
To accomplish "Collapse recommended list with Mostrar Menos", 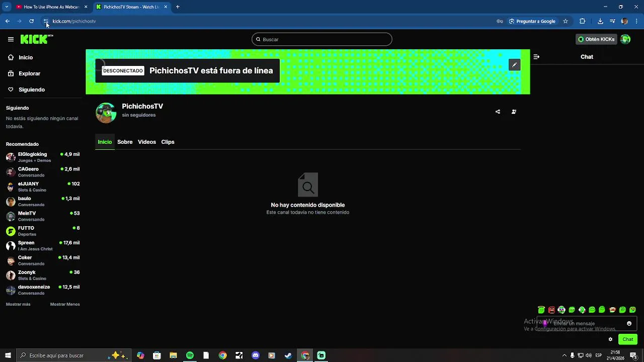I will click(65, 304).
